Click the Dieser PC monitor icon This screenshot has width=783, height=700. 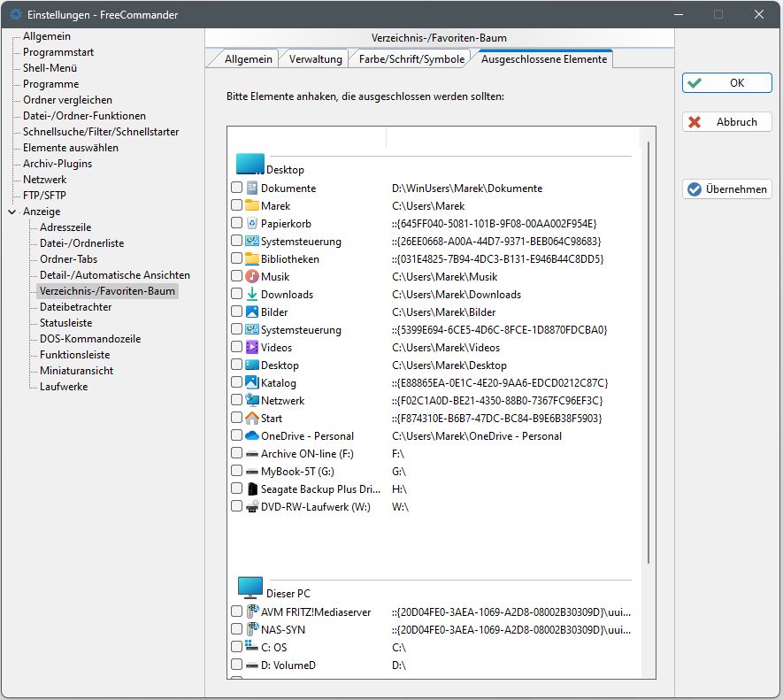tap(250, 588)
